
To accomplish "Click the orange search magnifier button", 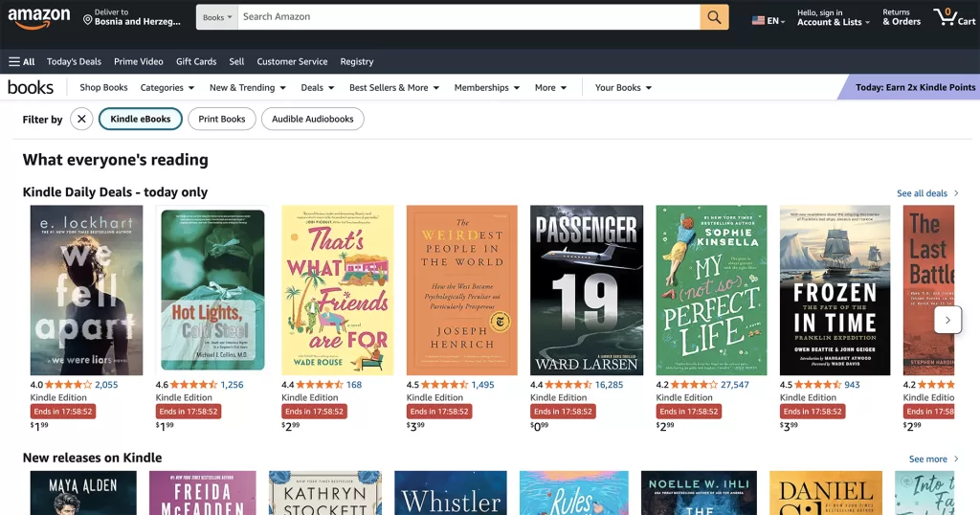I will click(x=714, y=17).
